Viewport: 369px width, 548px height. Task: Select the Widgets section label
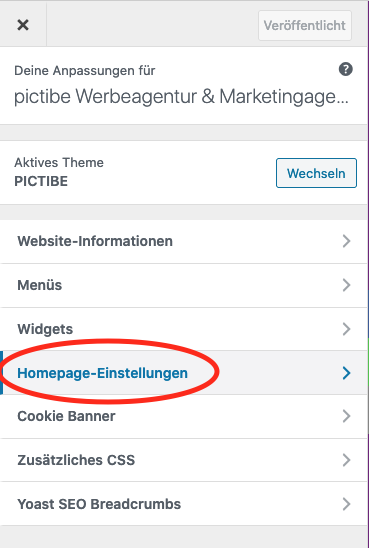[45, 329]
